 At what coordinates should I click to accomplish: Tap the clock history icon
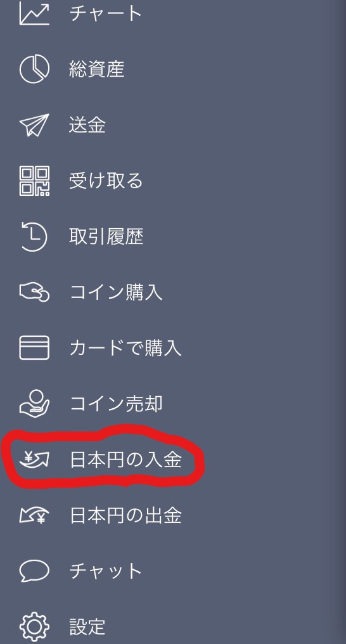pos(34,236)
